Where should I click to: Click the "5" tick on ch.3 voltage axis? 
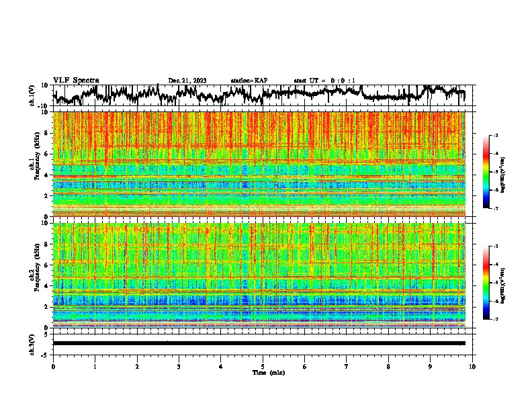coord(46,334)
